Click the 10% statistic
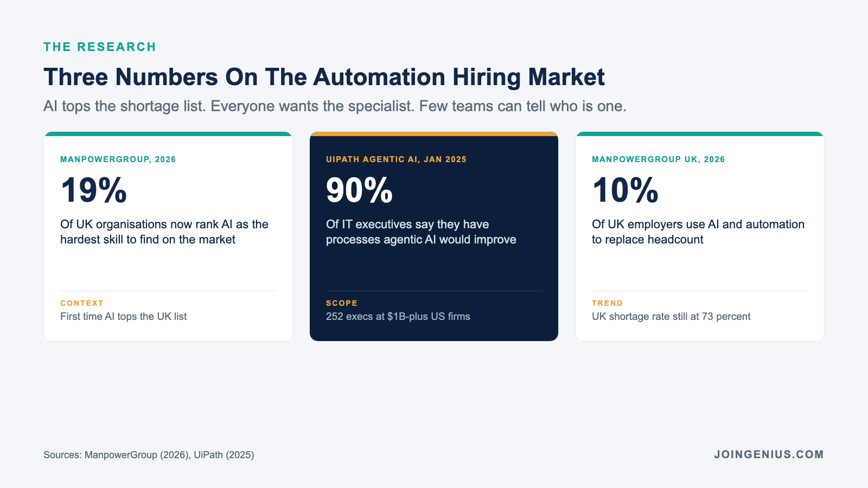 pyautogui.click(x=625, y=190)
